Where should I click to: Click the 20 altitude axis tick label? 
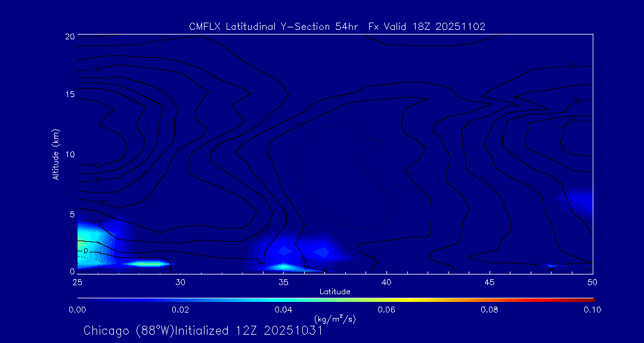point(69,36)
